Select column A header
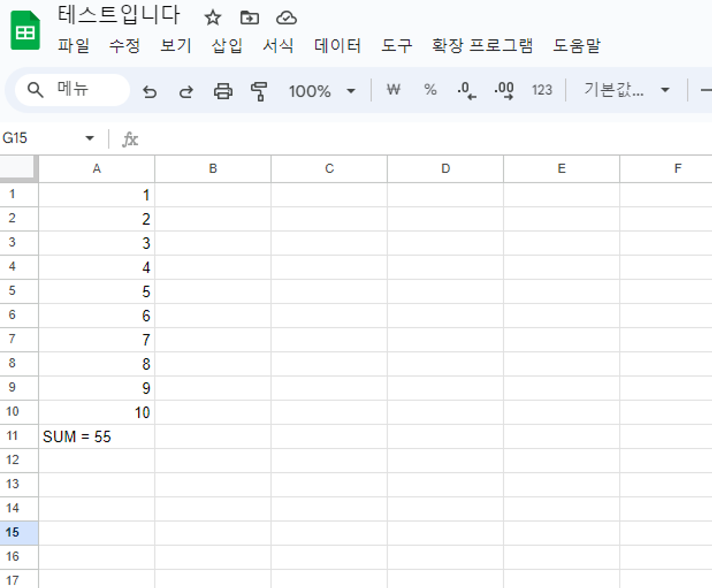 (97, 169)
